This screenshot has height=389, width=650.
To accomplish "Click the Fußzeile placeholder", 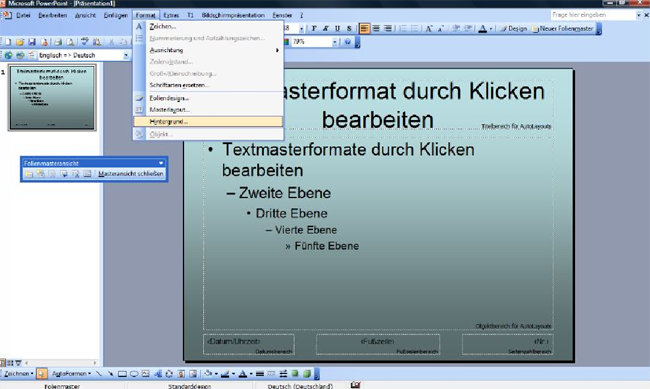I will (378, 344).
